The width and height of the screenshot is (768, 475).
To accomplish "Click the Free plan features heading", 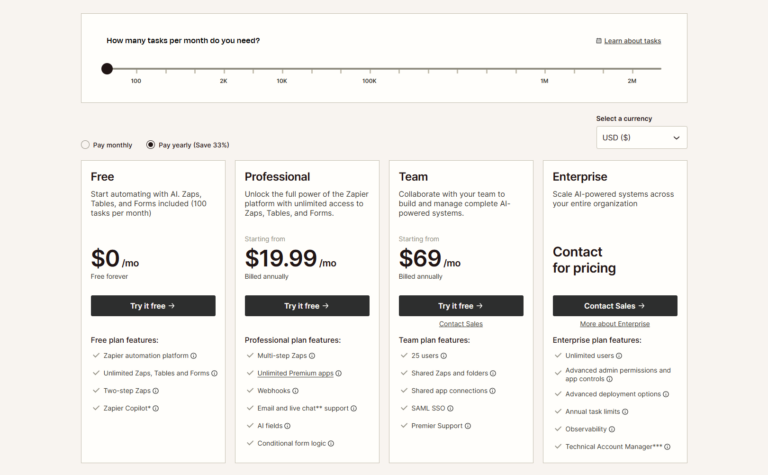I will (124, 340).
